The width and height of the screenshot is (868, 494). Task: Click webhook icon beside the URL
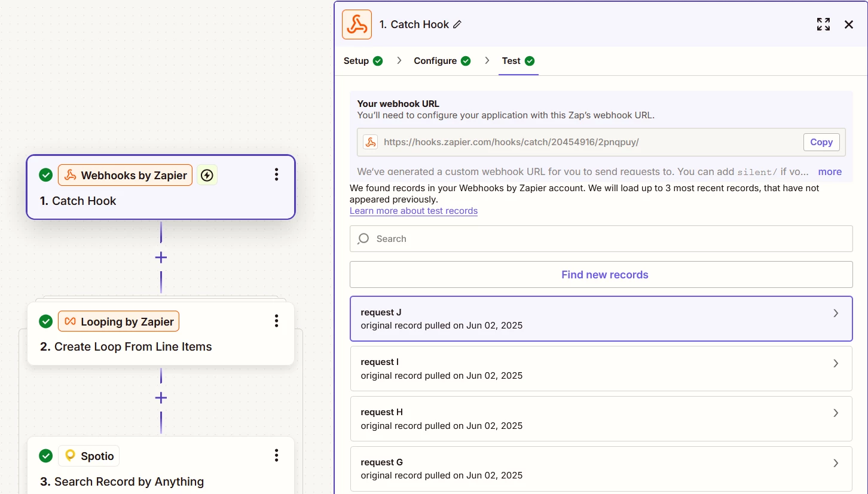[371, 142]
